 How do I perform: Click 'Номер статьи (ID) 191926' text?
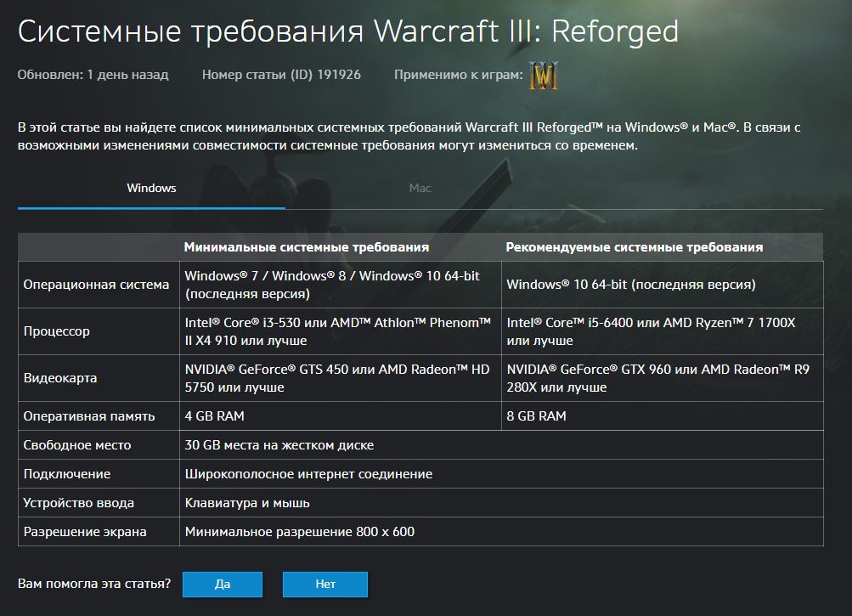[281, 75]
